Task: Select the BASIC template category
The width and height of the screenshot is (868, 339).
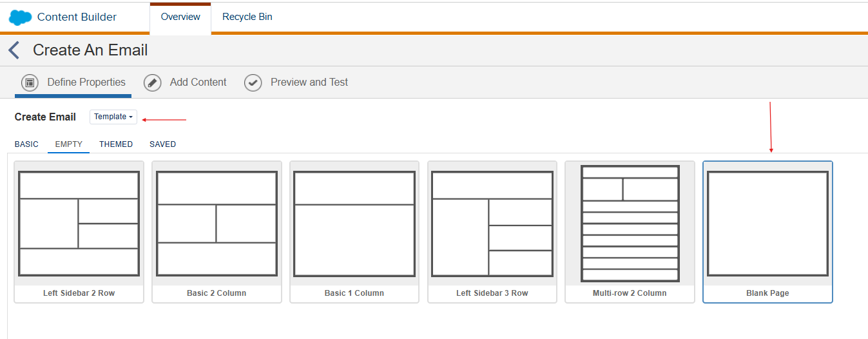Action: pos(26,144)
